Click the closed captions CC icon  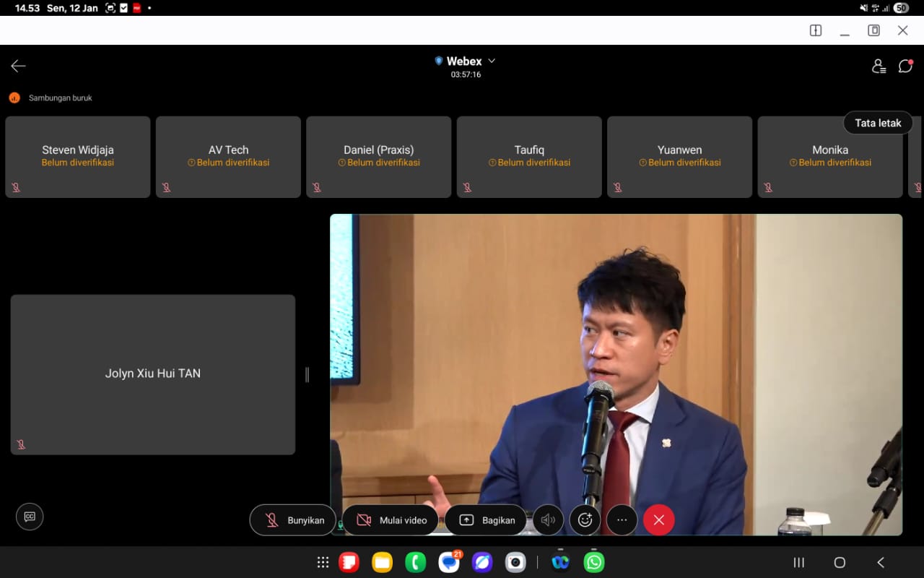[x=30, y=517]
